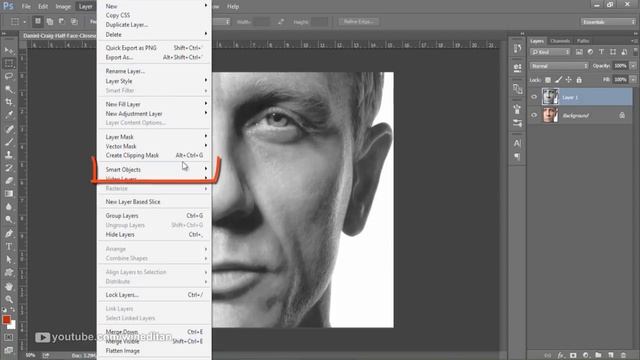
Task: Click the Refine Edge button
Action: (x=359, y=22)
